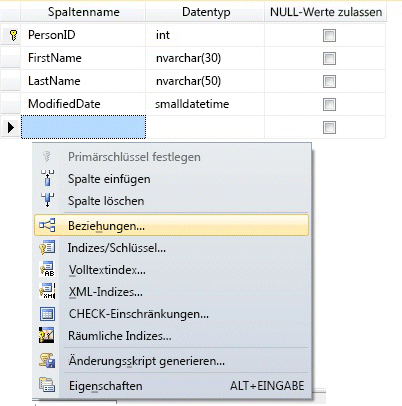Click the row selector beside ModifiedDate

pyautogui.click(x=11, y=104)
